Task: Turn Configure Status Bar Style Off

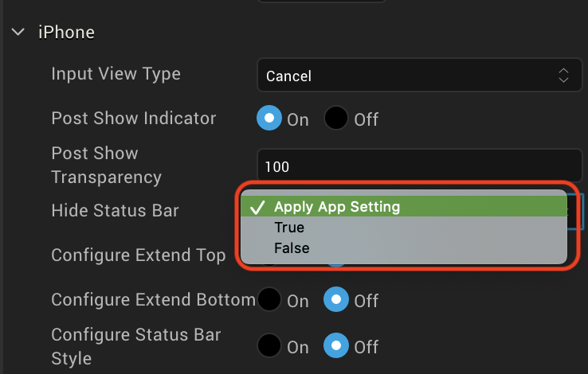Action: [336, 345]
